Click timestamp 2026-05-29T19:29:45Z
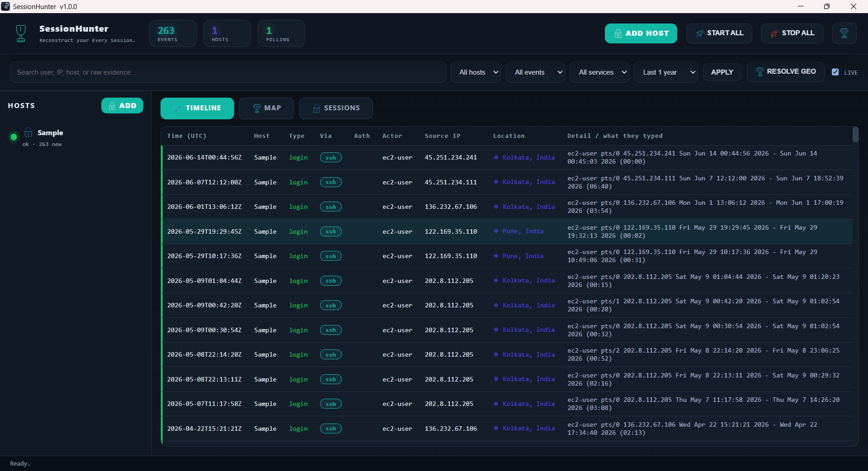 click(x=204, y=231)
